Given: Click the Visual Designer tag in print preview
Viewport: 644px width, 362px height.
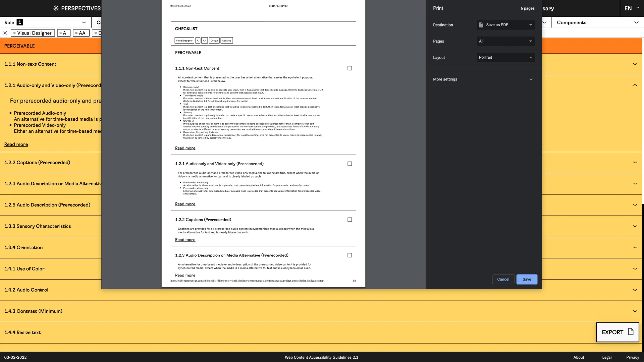Looking at the screenshot, I should (x=184, y=41).
